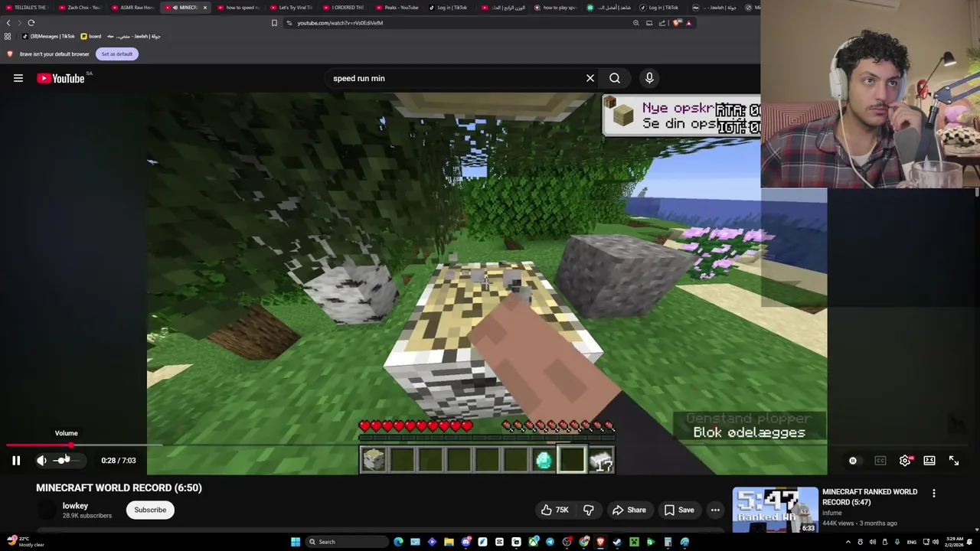This screenshot has height=551, width=980.
Task: Go to YouTube home via logo
Action: tap(61, 78)
